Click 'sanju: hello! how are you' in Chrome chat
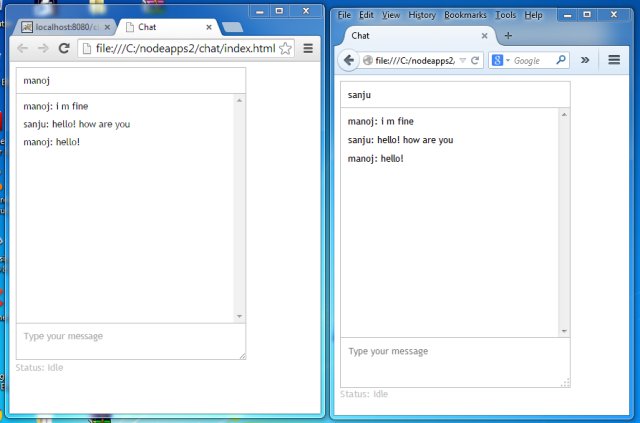 tap(77, 124)
